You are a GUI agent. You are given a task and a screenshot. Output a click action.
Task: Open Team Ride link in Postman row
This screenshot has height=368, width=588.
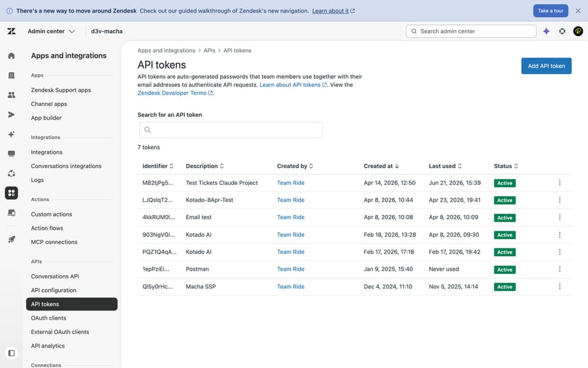click(x=291, y=269)
